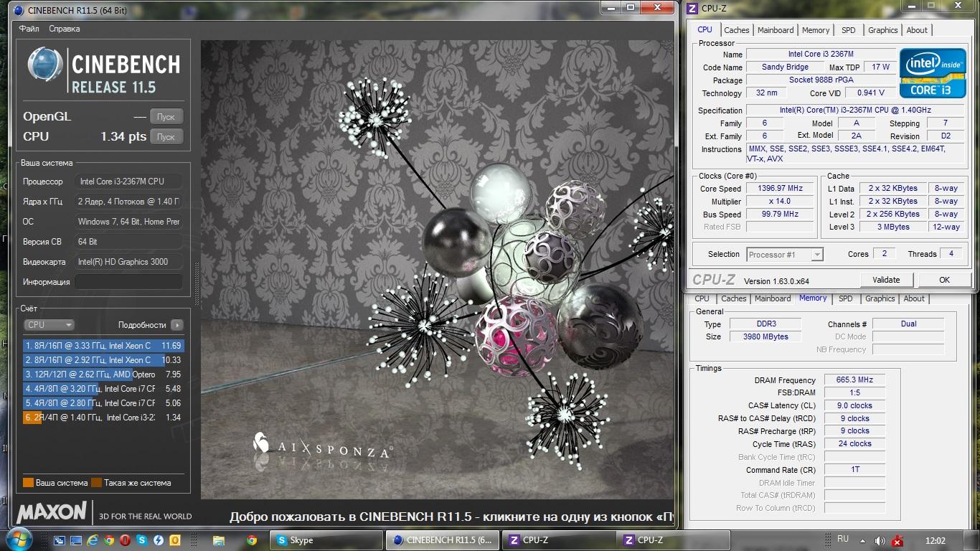Switch to About tab in lower CPU-Z
Viewport: 980px width, 551px height.
click(914, 298)
